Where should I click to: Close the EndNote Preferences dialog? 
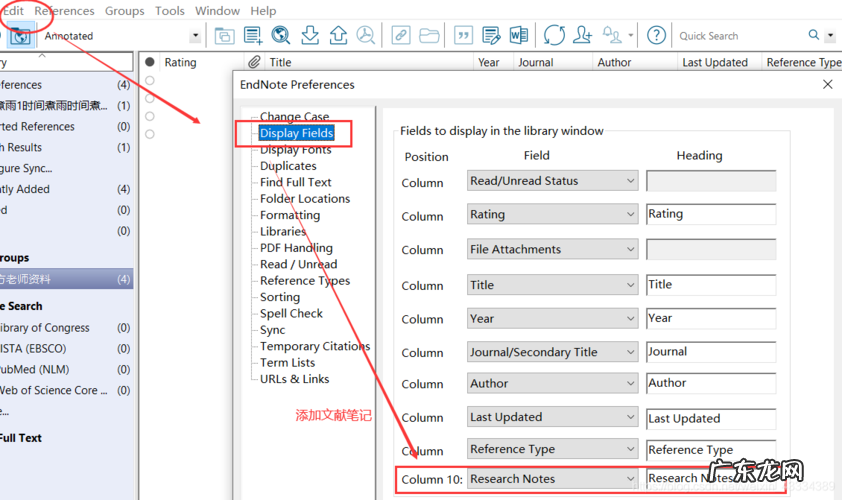click(827, 85)
